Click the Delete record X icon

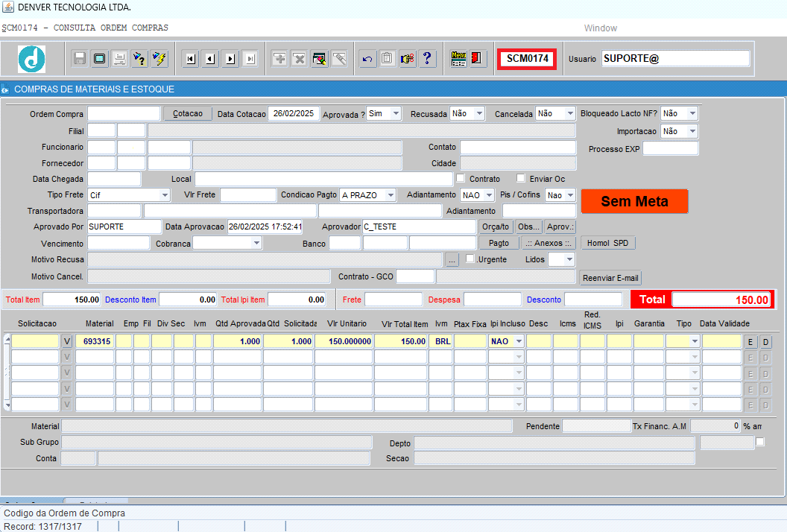pos(299,59)
